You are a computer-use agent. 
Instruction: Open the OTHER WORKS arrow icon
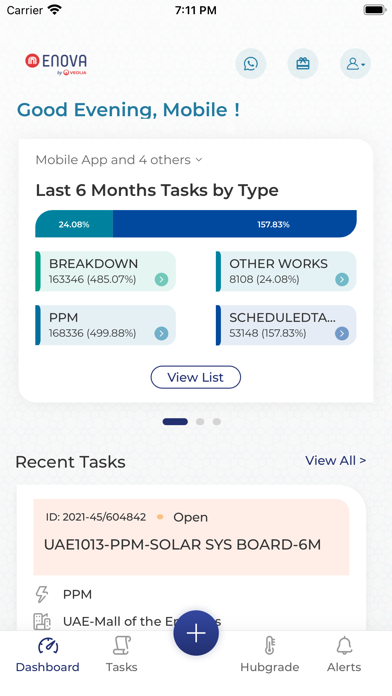pos(342,280)
